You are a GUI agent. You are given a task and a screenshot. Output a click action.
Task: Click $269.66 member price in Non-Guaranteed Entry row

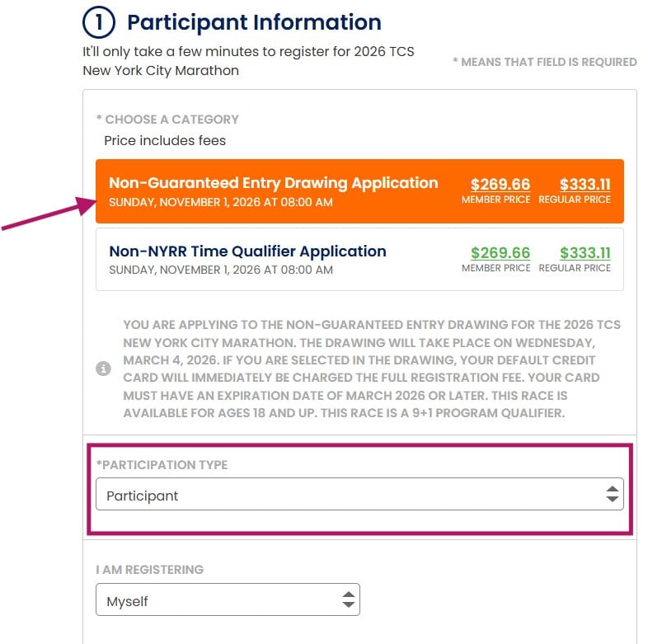pyautogui.click(x=500, y=185)
